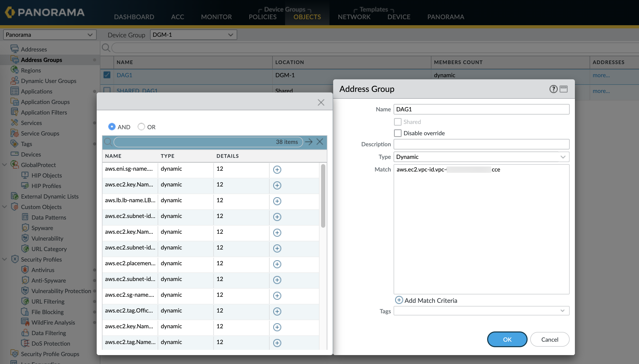This screenshot has height=364, width=639.
Task: Click the Add Match Criteria plus icon
Action: [x=399, y=300]
